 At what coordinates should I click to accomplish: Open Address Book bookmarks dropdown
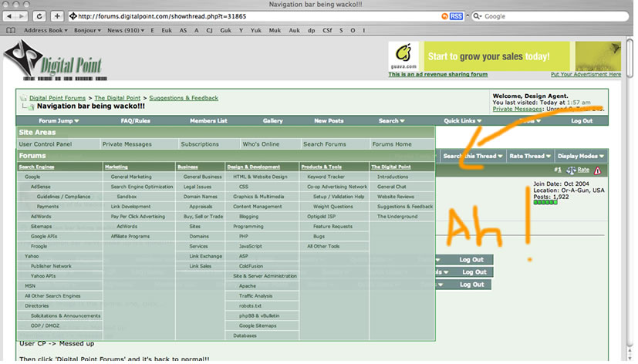[46, 31]
